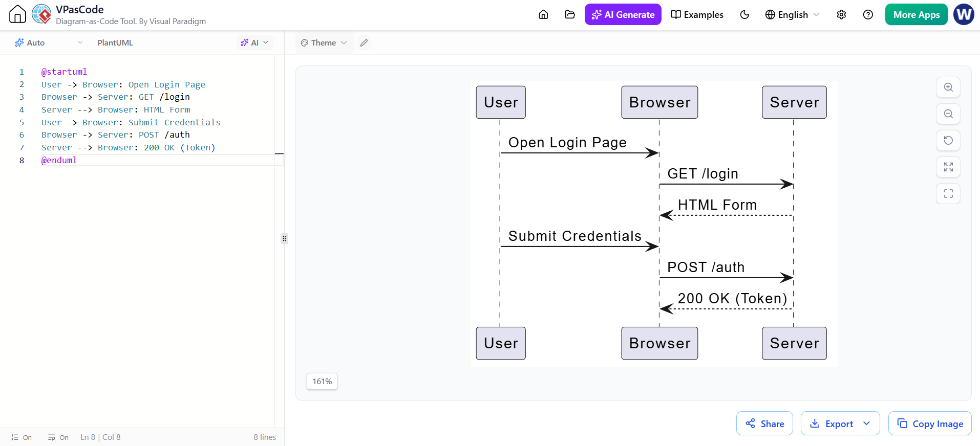Zoom in on the diagram
The image size is (980, 446).
[x=948, y=87]
